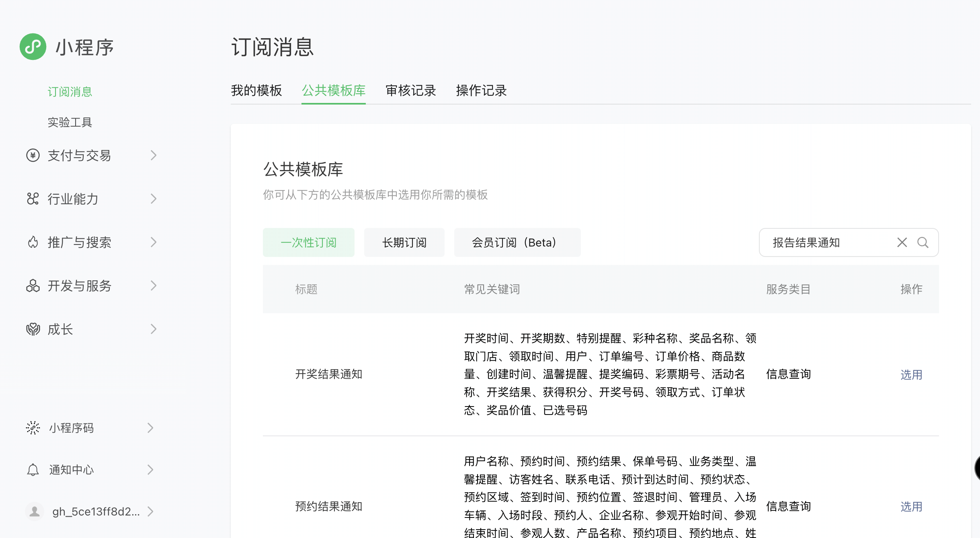Screen dimensions: 980x538
Task: Switch to the 审核记录 tab
Action: click(410, 90)
